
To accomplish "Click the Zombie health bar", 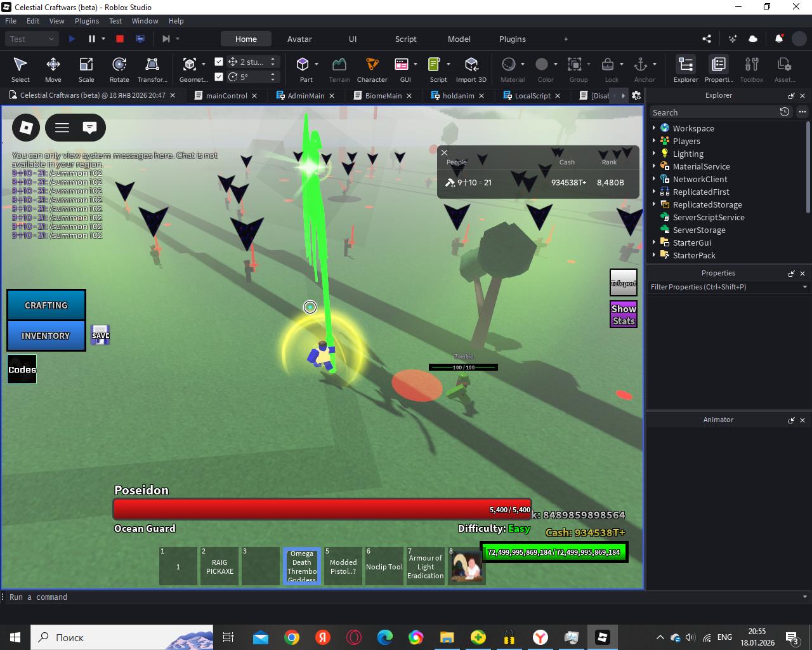I will coord(463,367).
